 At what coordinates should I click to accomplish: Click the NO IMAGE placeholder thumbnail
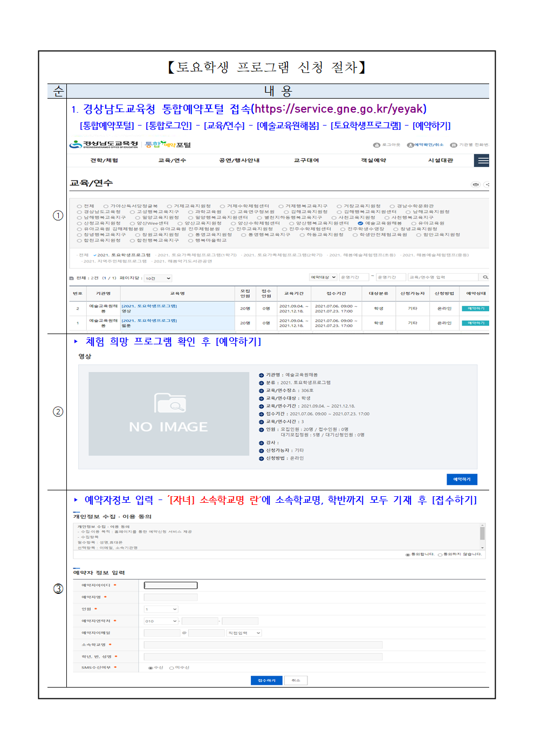(x=168, y=414)
